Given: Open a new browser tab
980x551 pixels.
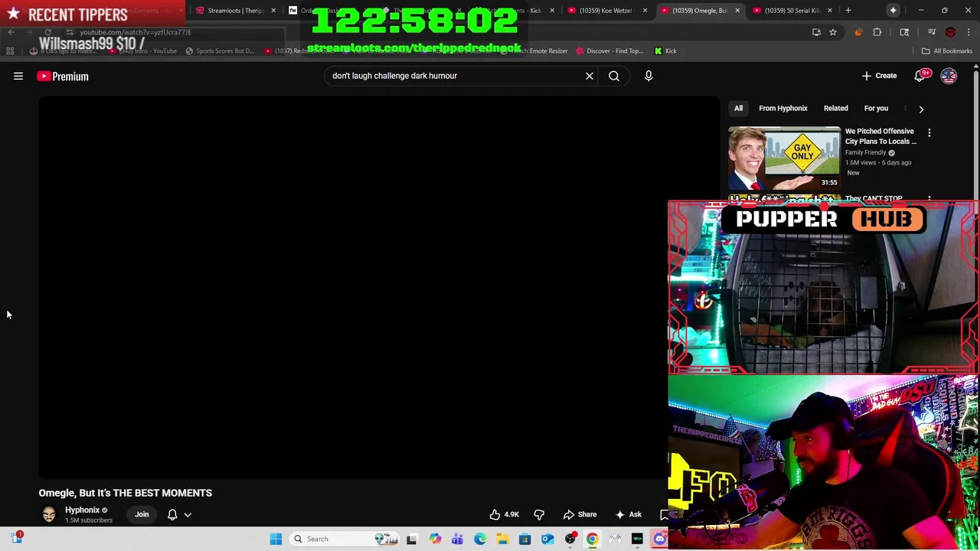Looking at the screenshot, I should pyautogui.click(x=848, y=11).
